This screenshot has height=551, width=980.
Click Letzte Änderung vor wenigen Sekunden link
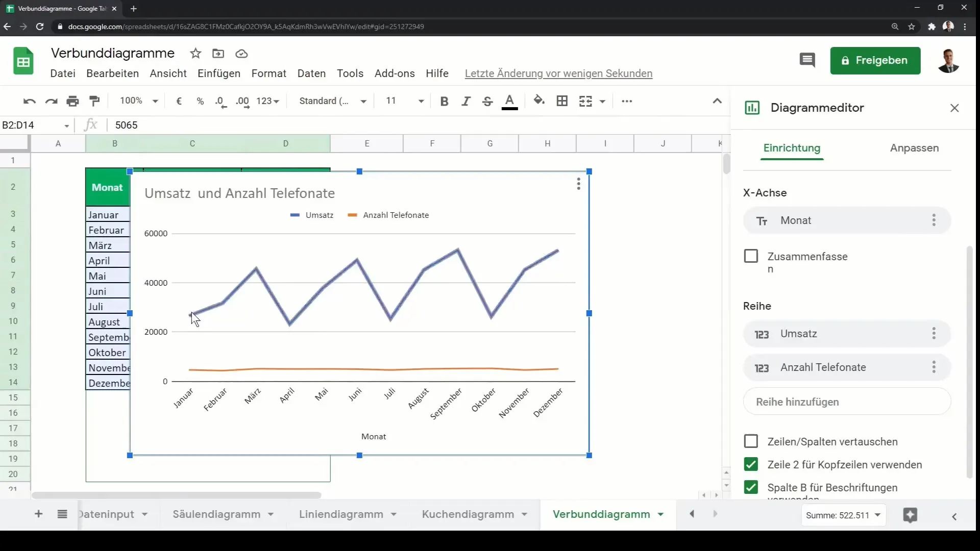point(558,73)
